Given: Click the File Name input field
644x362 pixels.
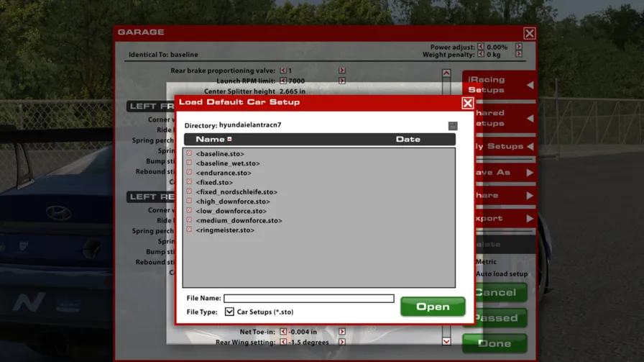Looking at the screenshot, I should [309, 298].
